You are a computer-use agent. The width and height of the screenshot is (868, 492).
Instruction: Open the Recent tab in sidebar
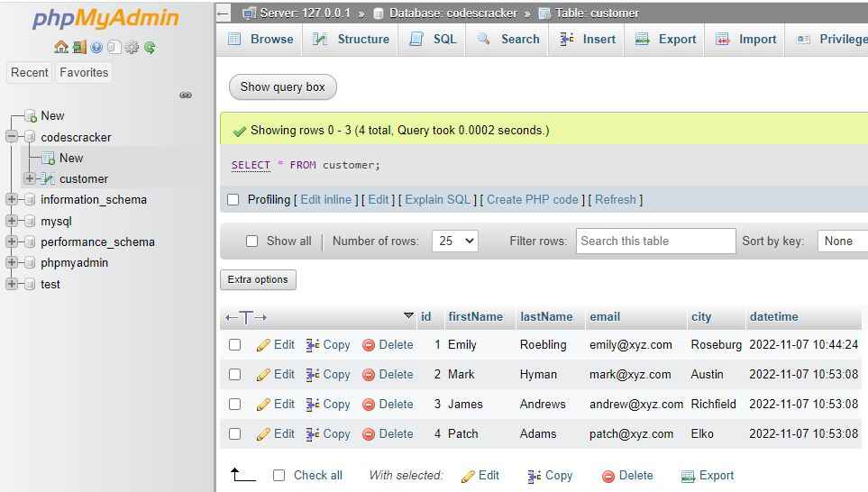(x=30, y=72)
